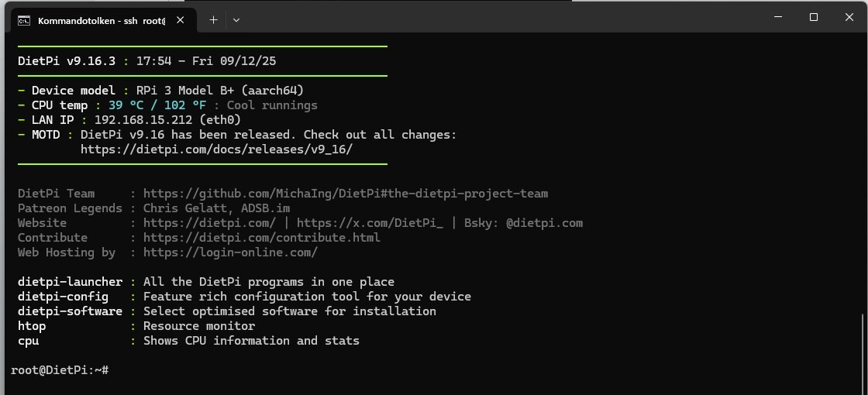Open the login-online.com web hosting link

point(230,252)
